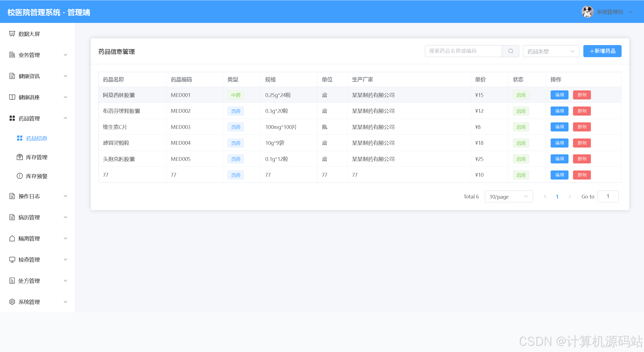Screen dimensions: 644x352
Task: Click the 数据大屏 presentation-screen icon
Action: click(12, 34)
